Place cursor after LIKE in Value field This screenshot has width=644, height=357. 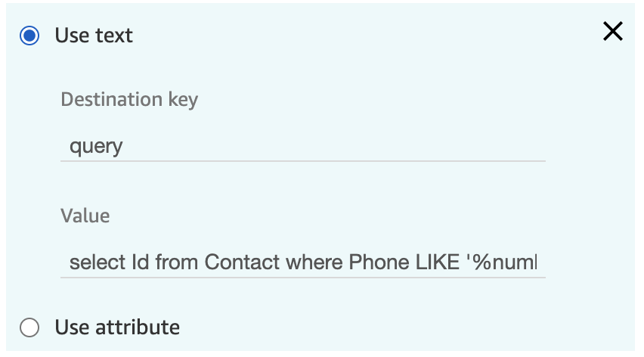(460, 262)
